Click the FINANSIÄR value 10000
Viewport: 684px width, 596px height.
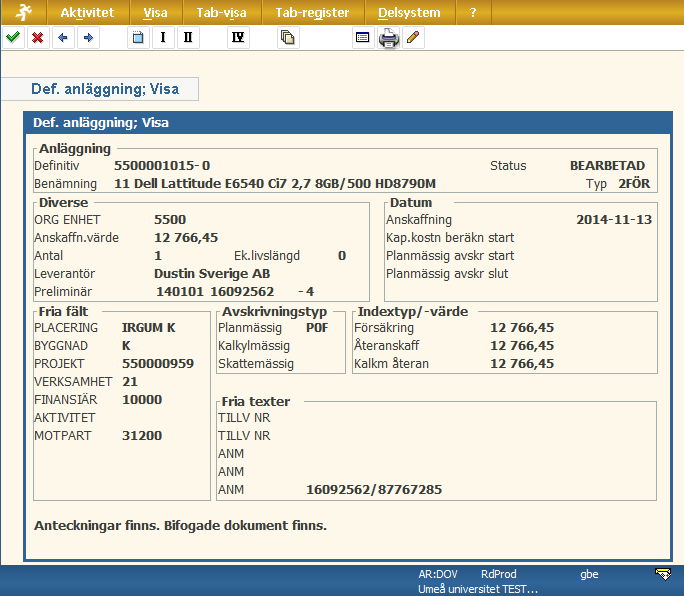142,400
